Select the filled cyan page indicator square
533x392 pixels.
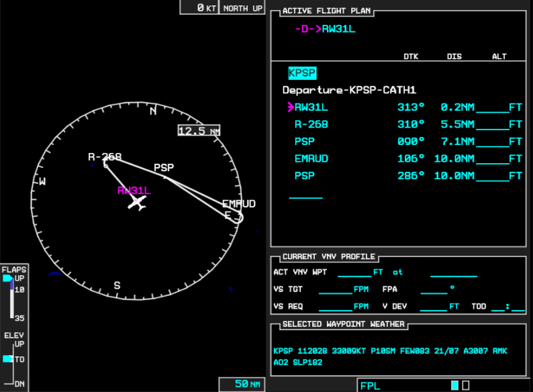pyautogui.click(x=454, y=385)
